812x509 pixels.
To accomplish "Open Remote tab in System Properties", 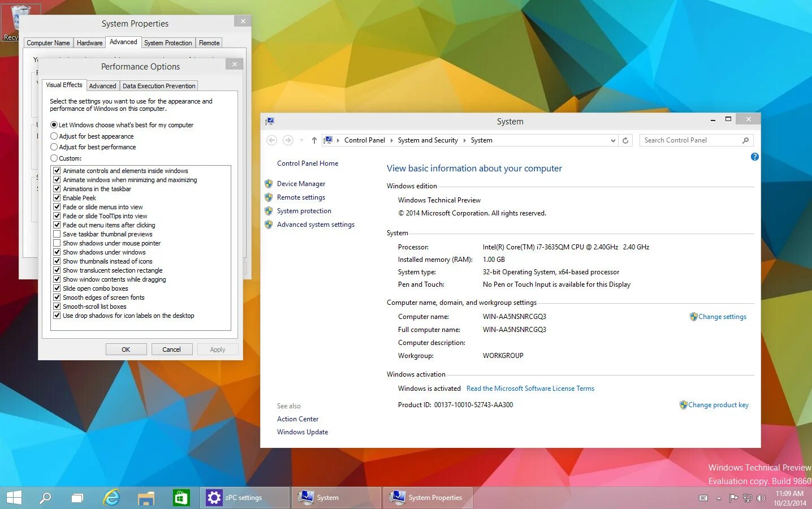I will pyautogui.click(x=209, y=43).
